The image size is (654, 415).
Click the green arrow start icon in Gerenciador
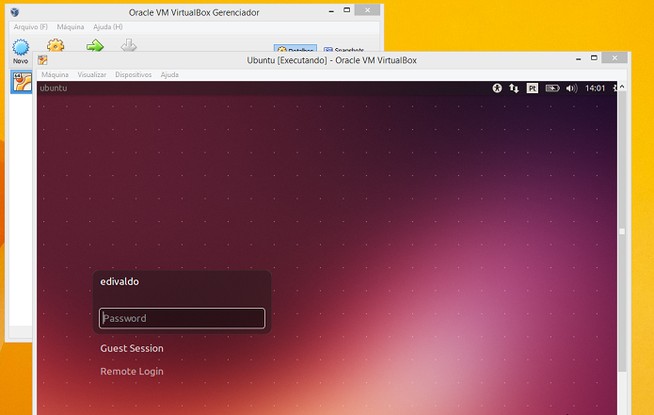[x=95, y=45]
